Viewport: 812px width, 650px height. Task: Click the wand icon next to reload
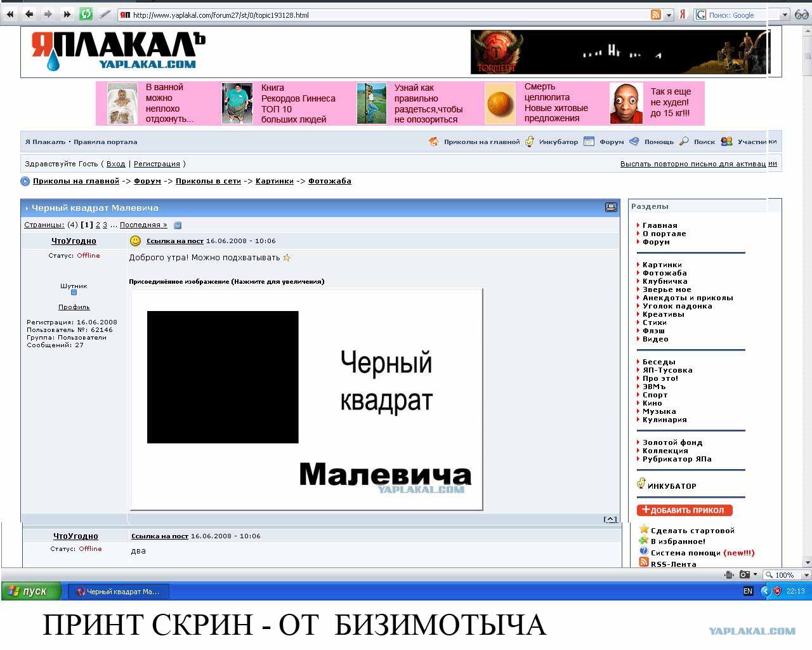105,14
